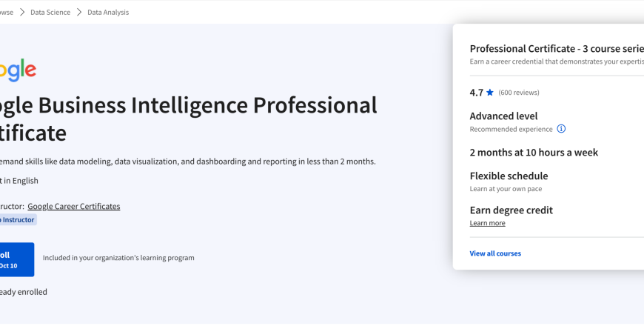Click '2 months at 10 hours a week'
Viewport: 644px width, 326px height.
tap(534, 153)
